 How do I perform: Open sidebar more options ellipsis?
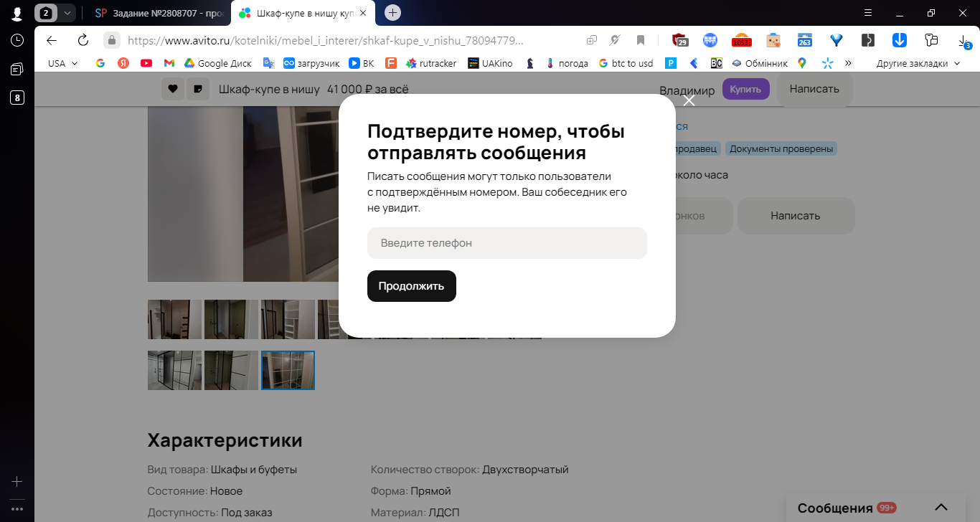pyautogui.click(x=17, y=509)
